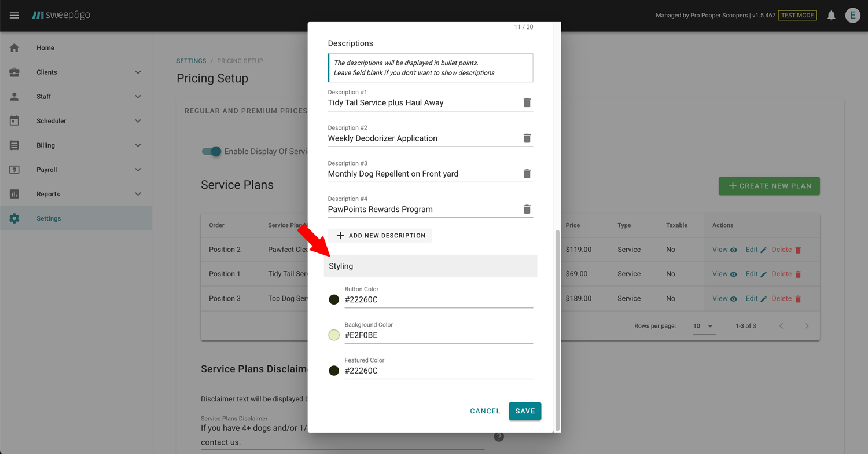The image size is (868, 454).
Task: Select Reports in the sidebar menu
Action: (x=48, y=193)
